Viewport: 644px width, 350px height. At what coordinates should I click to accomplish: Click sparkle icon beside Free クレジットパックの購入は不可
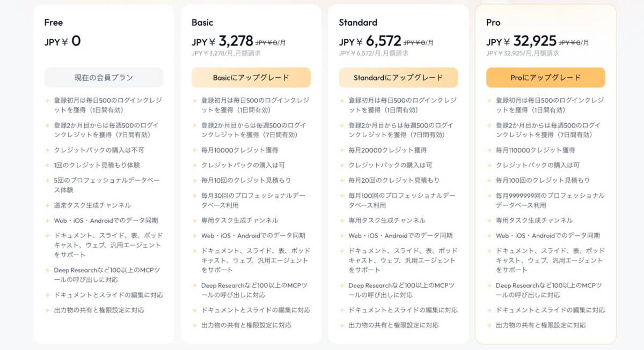(x=48, y=150)
